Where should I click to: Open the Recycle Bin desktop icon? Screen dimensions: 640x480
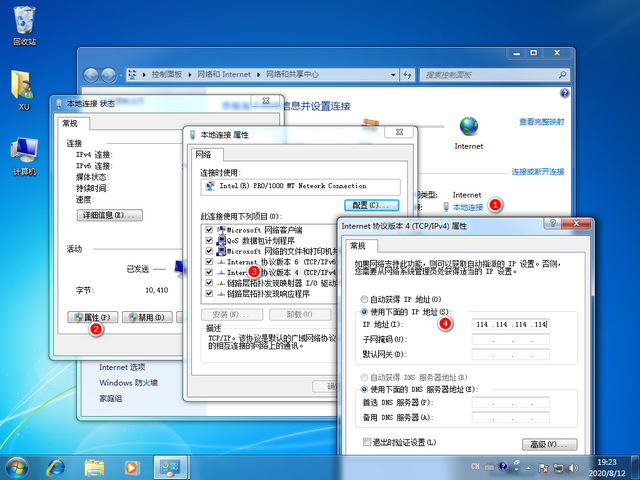(24, 23)
